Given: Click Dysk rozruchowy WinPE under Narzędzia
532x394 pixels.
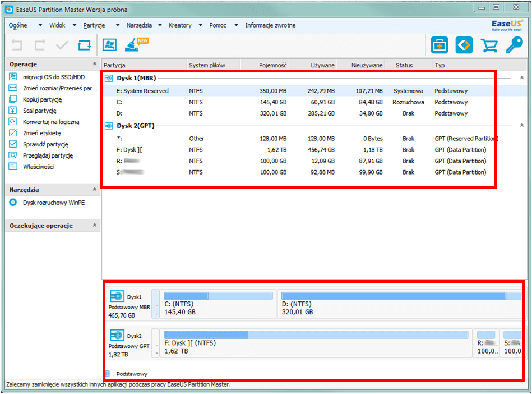Looking at the screenshot, I should point(53,203).
